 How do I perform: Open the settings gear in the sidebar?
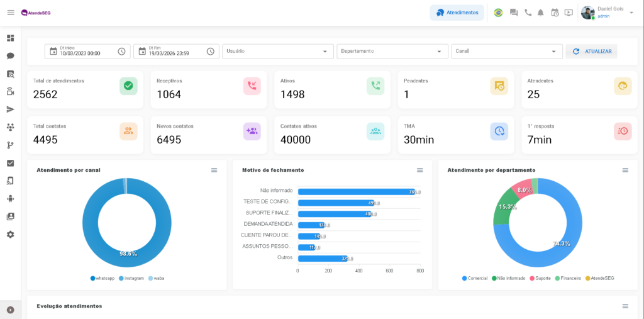[x=10, y=234]
